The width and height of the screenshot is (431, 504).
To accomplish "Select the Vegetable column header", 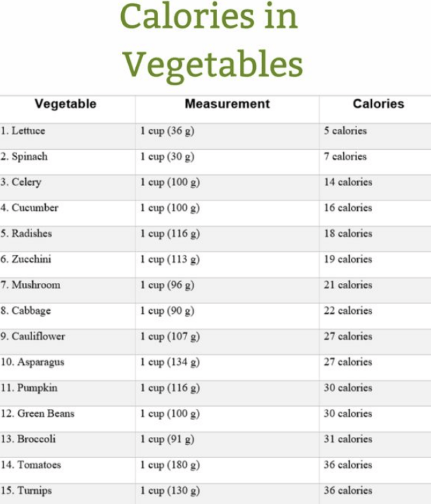I will 65,104.
